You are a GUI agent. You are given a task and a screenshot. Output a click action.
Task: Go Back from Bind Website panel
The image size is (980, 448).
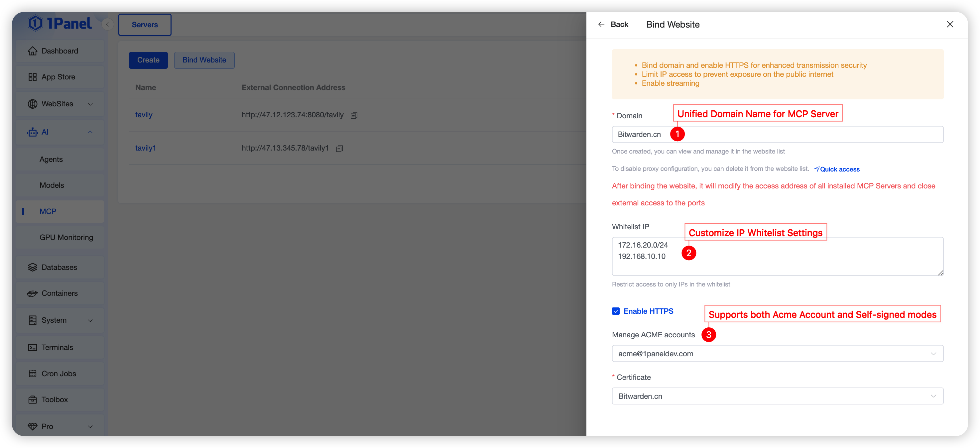point(613,24)
